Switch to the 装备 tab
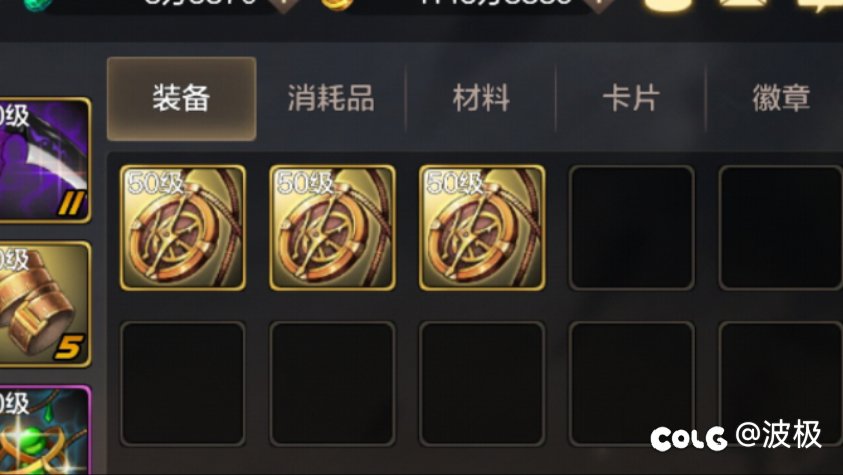The width and height of the screenshot is (843, 475). (182, 99)
